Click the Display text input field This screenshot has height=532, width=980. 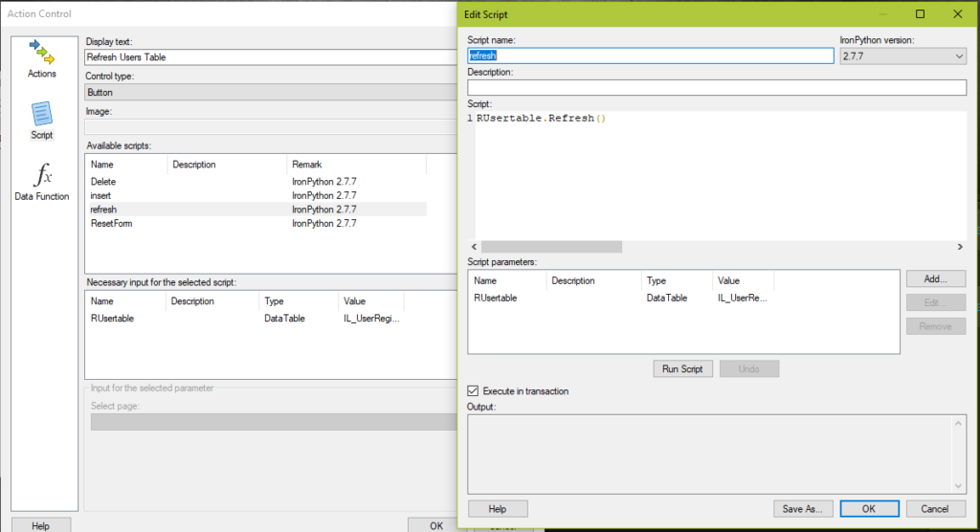coord(268,57)
